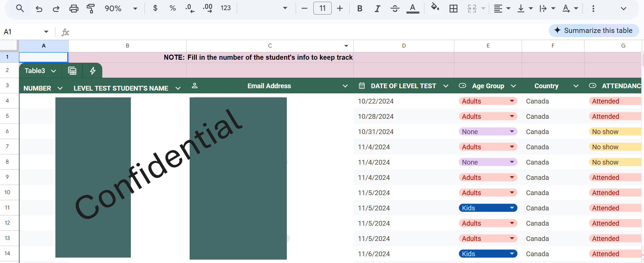Open the Kids dropdown chip in row 11

(488, 208)
